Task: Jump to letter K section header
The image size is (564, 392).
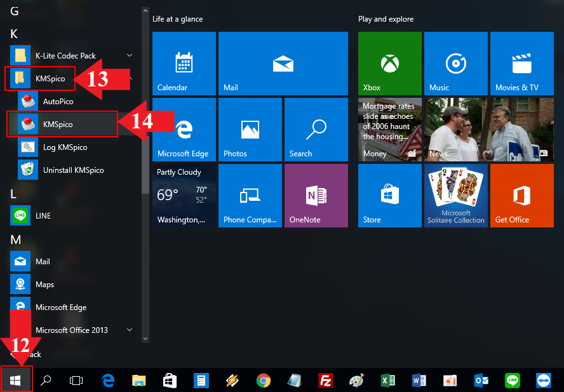Action: (14, 34)
